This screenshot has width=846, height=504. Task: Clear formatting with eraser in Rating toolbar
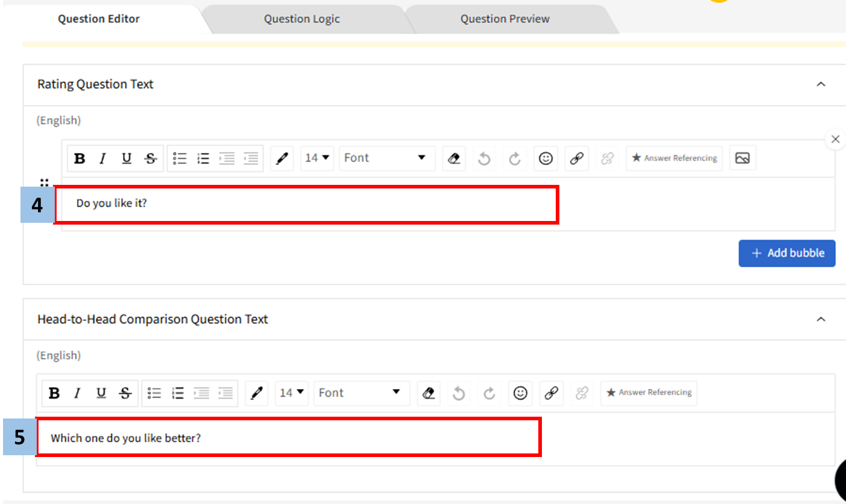[455, 158]
